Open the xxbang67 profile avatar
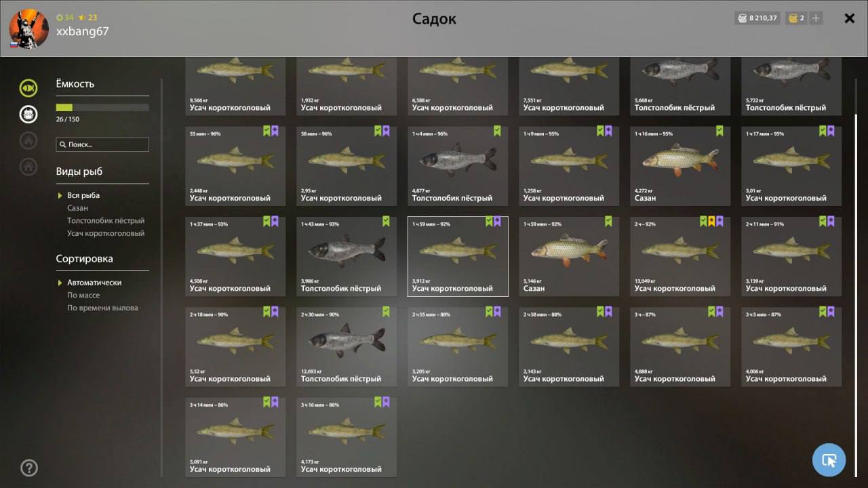The image size is (868, 488). point(28,28)
